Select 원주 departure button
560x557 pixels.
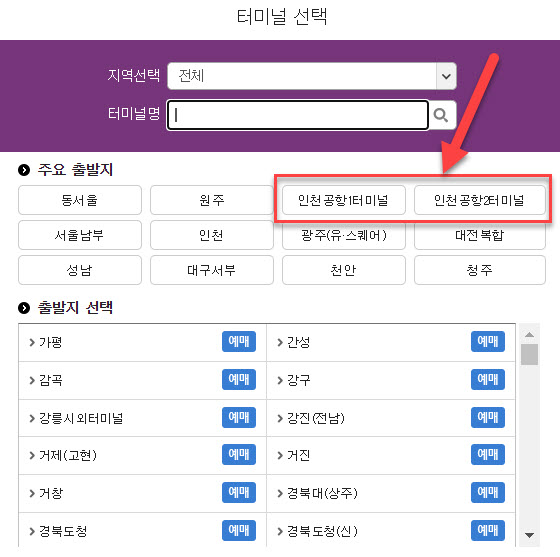pos(212,200)
